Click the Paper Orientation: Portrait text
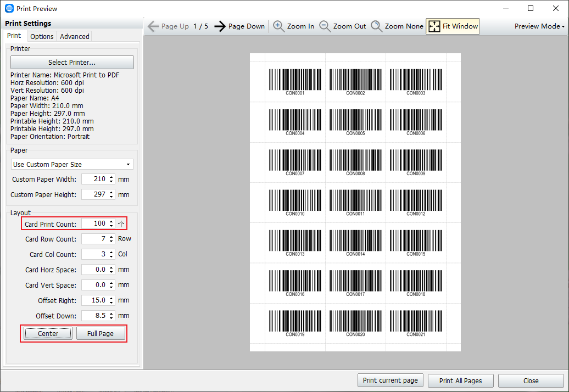Image resolution: width=569 pixels, height=392 pixels. point(50,137)
